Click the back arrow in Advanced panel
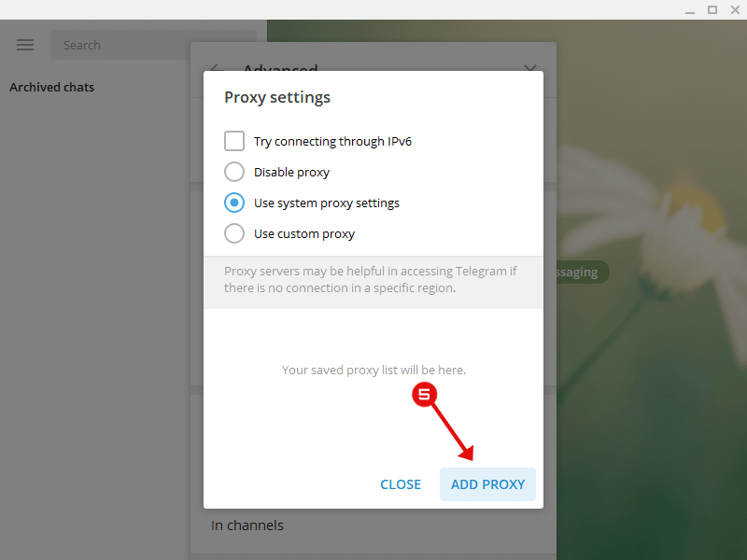Viewport: 747px width, 560px height. (x=217, y=67)
